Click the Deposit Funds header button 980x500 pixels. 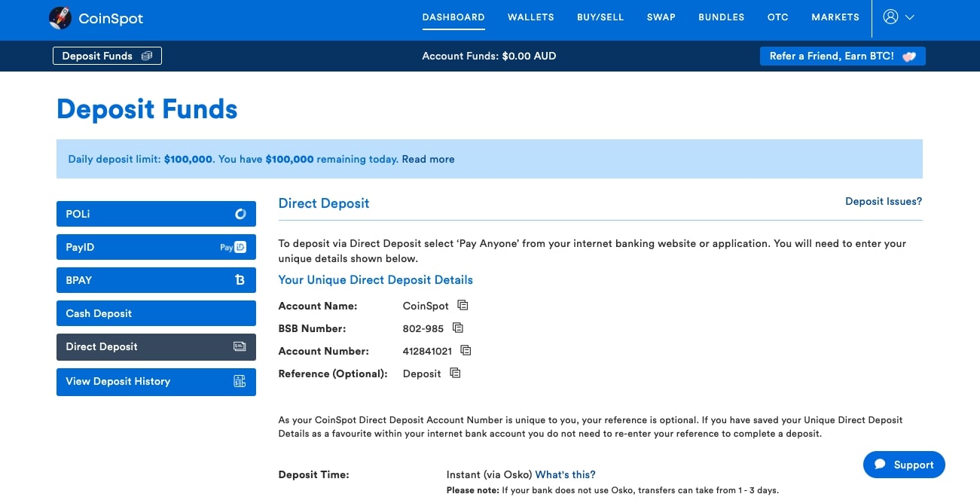[x=107, y=56]
